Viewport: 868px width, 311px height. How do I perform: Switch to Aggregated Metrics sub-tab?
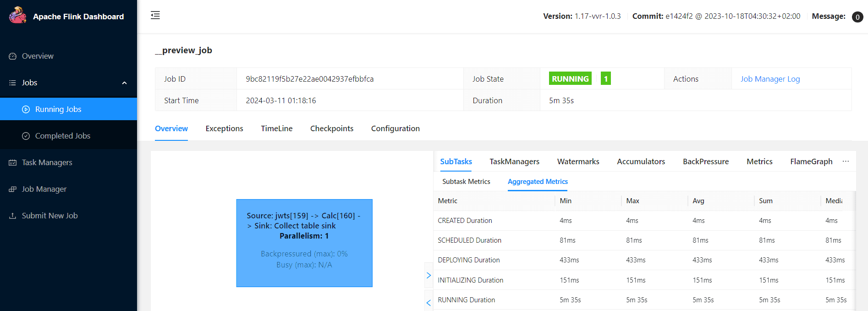[538, 182]
